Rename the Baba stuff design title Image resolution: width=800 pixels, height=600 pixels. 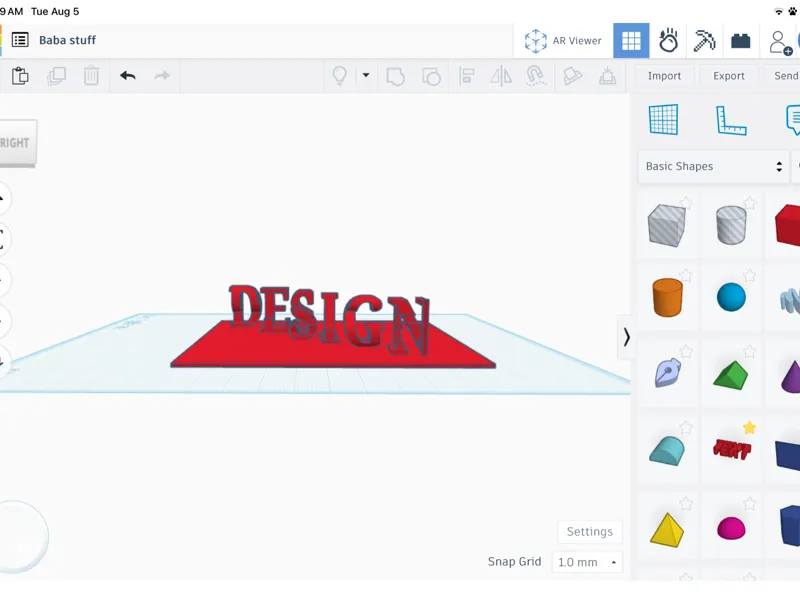pyautogui.click(x=67, y=40)
